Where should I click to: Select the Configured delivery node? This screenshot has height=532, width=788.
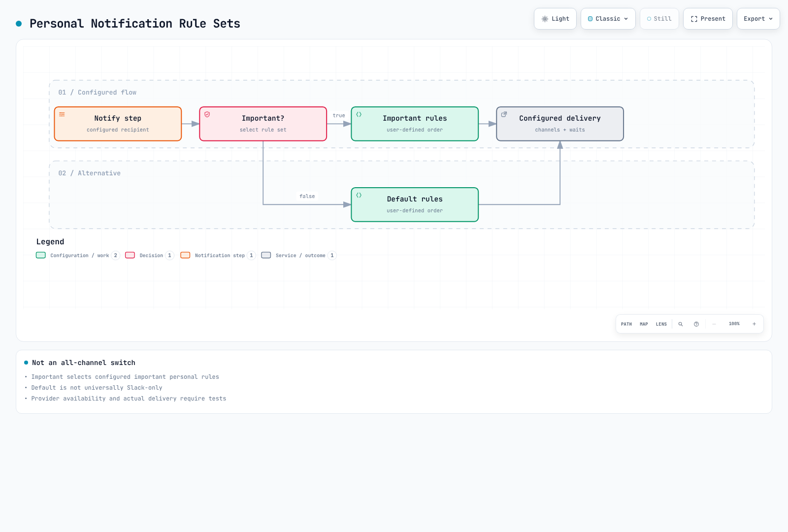(x=560, y=124)
